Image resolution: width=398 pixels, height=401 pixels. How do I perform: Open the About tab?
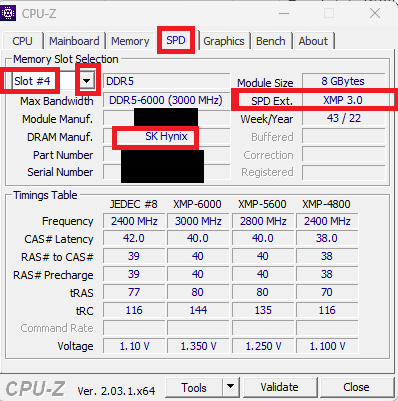click(x=313, y=41)
